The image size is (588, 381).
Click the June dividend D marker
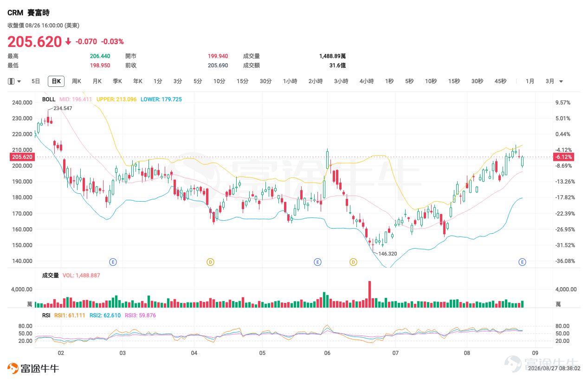353,262
